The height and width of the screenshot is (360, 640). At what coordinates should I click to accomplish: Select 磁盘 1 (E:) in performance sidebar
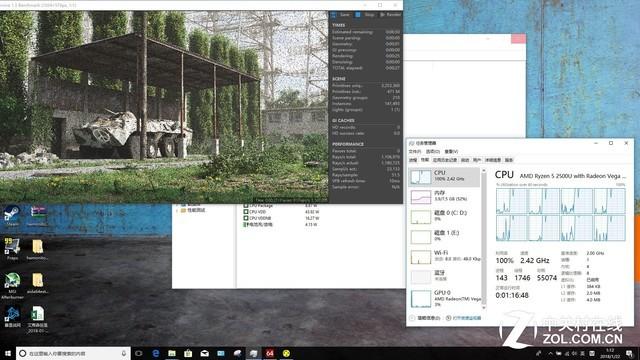click(444, 237)
